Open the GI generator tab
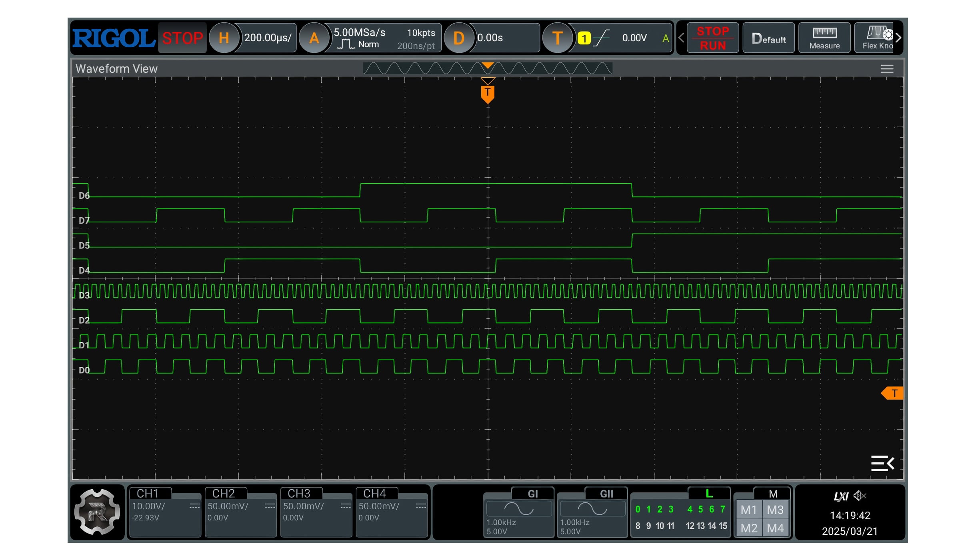 point(532,494)
